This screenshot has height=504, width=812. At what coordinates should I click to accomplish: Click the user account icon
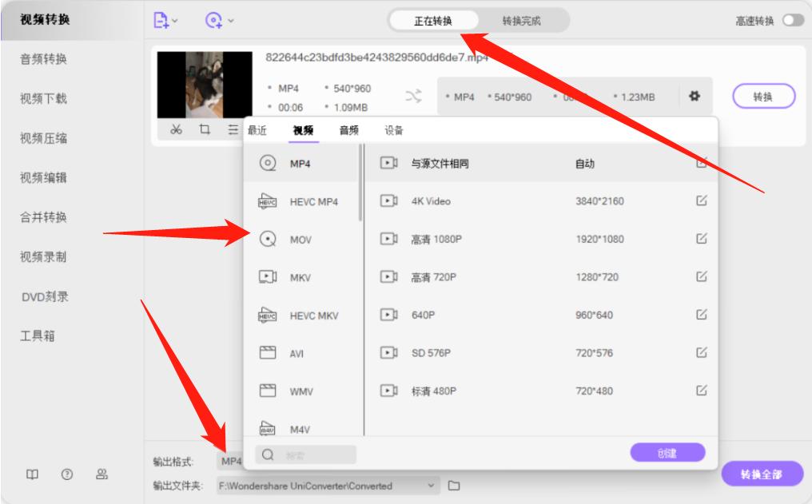(x=101, y=474)
